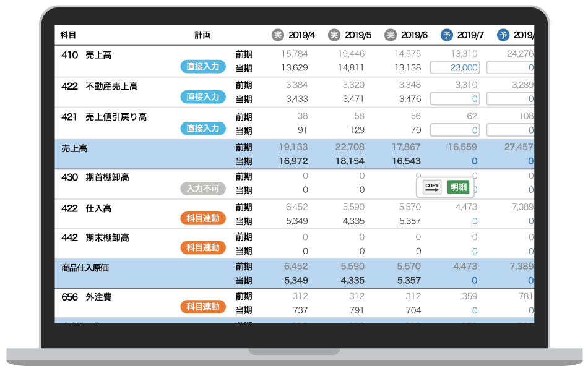Click 直接入力 badge for 422 不動産売上高
The width and height of the screenshot is (588, 371).
pos(203,97)
